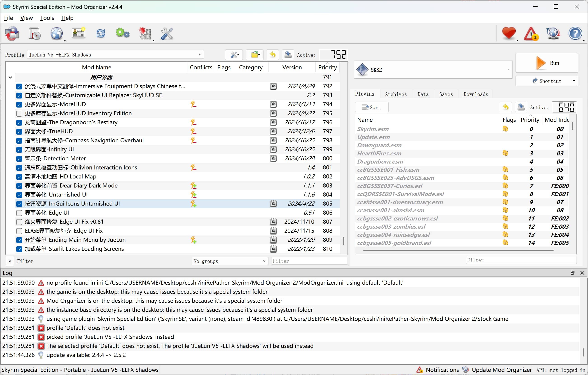Collapse the 用户界面 separator
The height and width of the screenshot is (375, 588).
(x=10, y=77)
